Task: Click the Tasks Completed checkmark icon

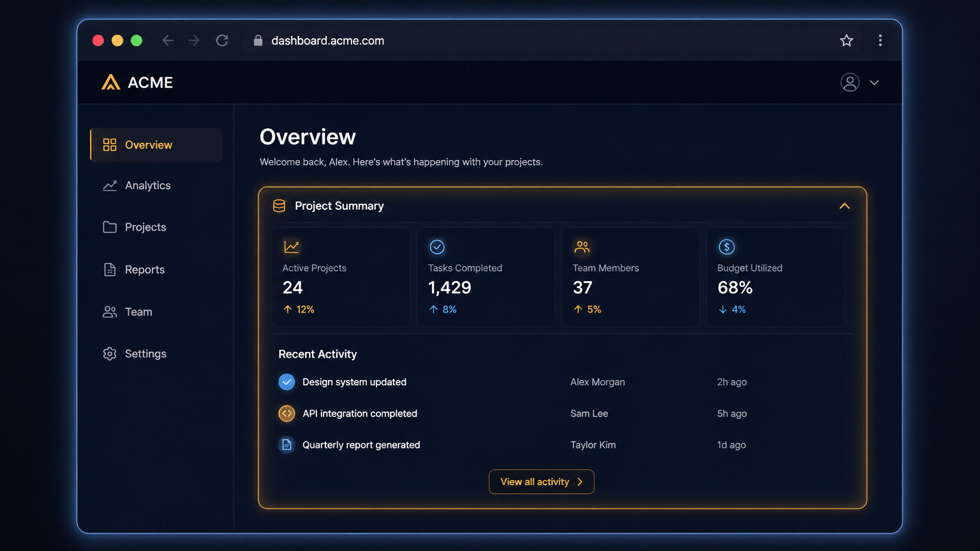Action: (x=437, y=247)
